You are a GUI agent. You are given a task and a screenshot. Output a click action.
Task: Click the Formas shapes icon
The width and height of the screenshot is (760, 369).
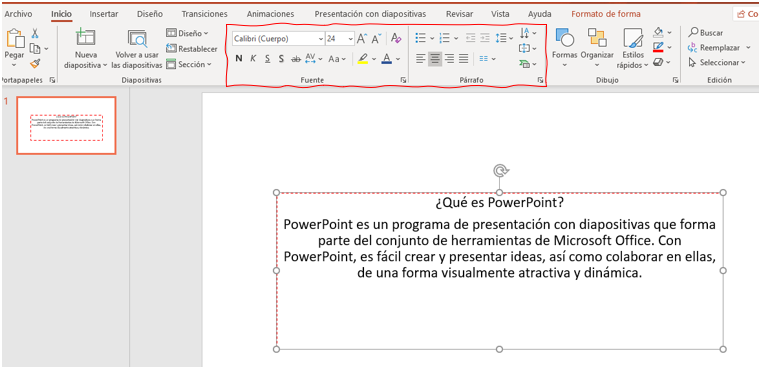[x=565, y=37]
